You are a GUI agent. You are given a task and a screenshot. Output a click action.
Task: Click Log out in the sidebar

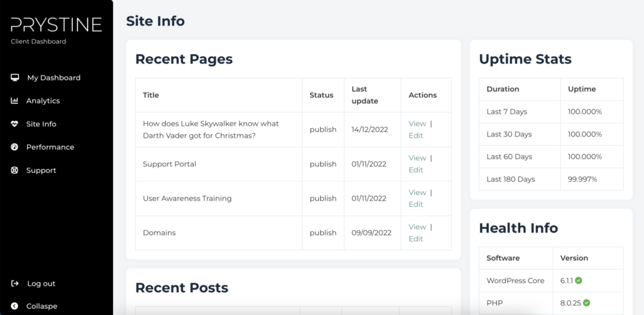[41, 284]
